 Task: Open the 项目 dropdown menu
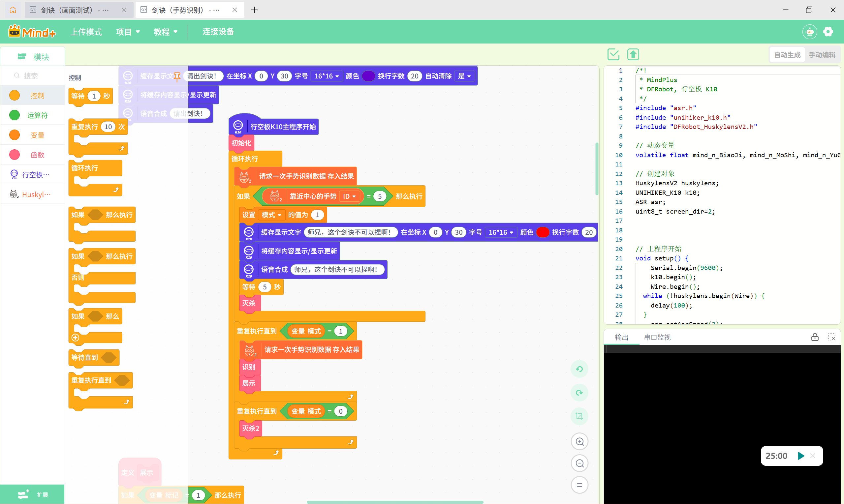tap(128, 32)
